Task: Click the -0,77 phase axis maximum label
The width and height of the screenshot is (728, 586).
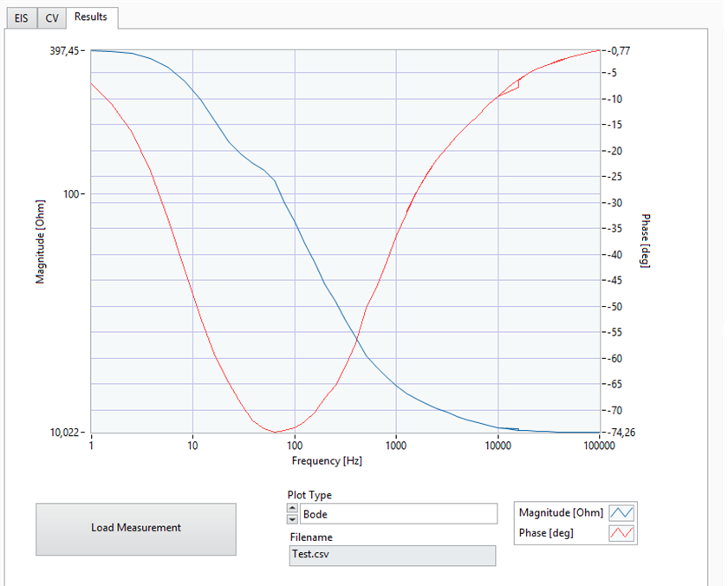Action: tap(618, 50)
